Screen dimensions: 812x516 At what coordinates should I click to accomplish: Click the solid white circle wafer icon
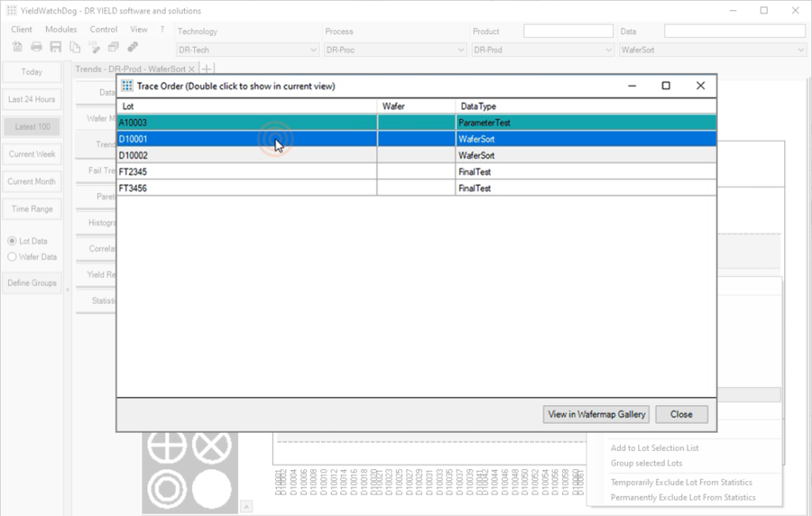coord(210,487)
